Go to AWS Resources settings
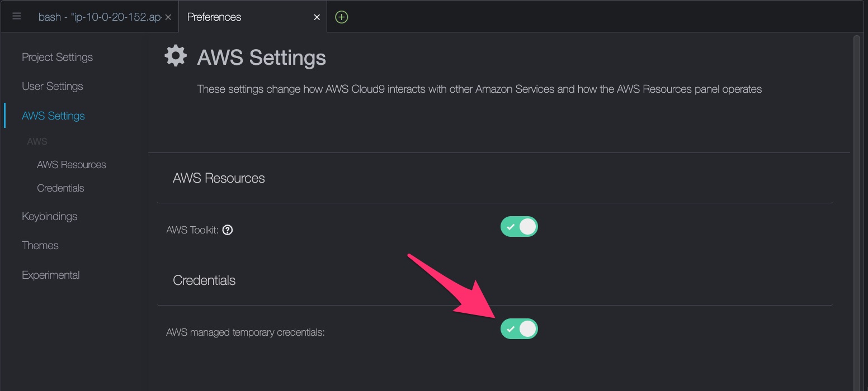Viewport: 868px width, 391px height. click(x=71, y=164)
